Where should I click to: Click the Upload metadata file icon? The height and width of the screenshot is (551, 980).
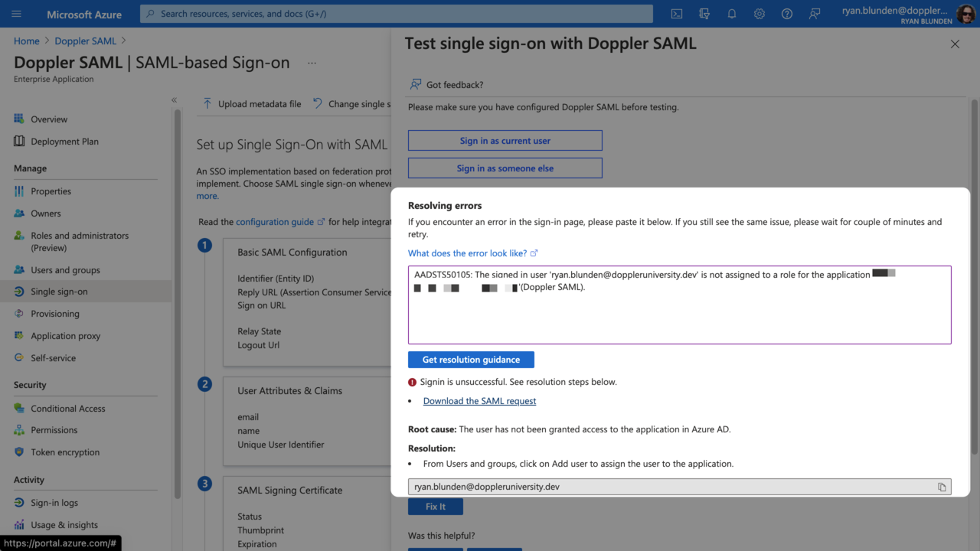(207, 103)
